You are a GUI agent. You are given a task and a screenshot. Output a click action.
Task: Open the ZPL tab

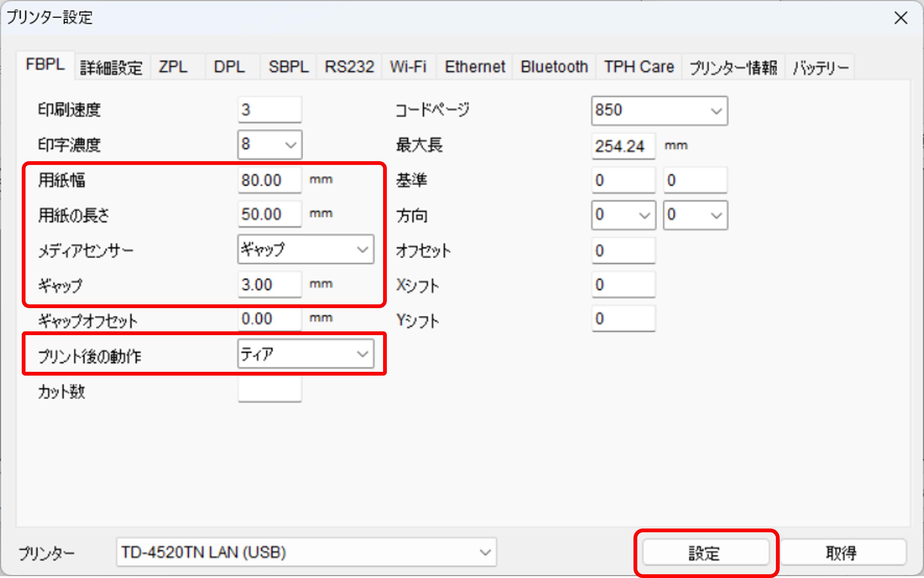point(174,67)
